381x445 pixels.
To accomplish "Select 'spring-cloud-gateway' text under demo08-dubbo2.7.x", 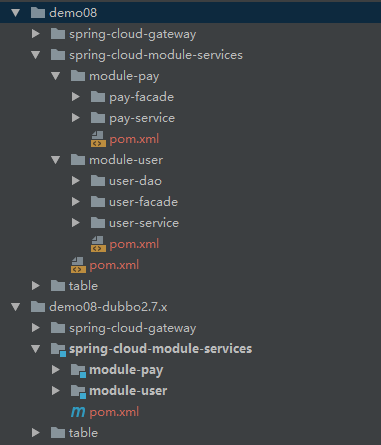I will [133, 329].
